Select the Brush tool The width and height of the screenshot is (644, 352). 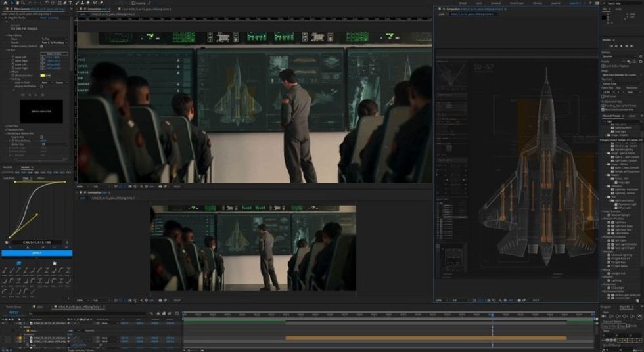77,3
